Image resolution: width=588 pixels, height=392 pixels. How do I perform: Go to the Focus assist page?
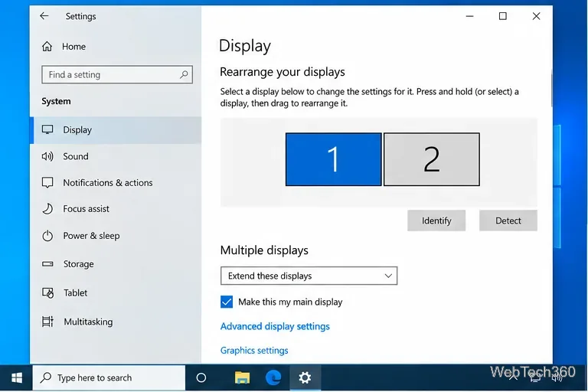tap(116, 209)
